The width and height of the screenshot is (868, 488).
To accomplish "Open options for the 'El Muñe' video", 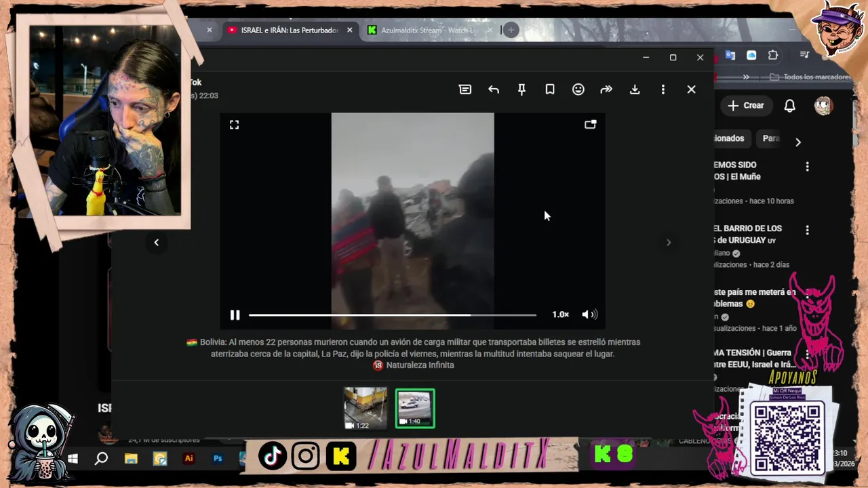I will (807, 167).
